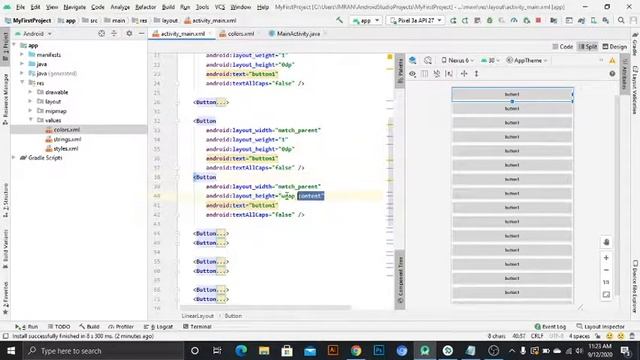The height and width of the screenshot is (360, 640).
Task: Click the Pack horizontal distribute icon
Action: click(x=464, y=74)
